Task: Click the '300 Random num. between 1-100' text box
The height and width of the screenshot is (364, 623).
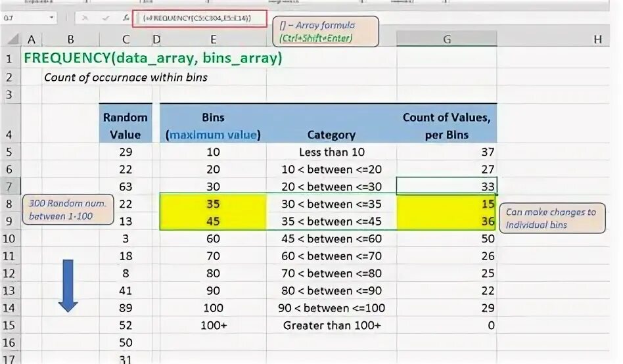Action: [x=68, y=210]
